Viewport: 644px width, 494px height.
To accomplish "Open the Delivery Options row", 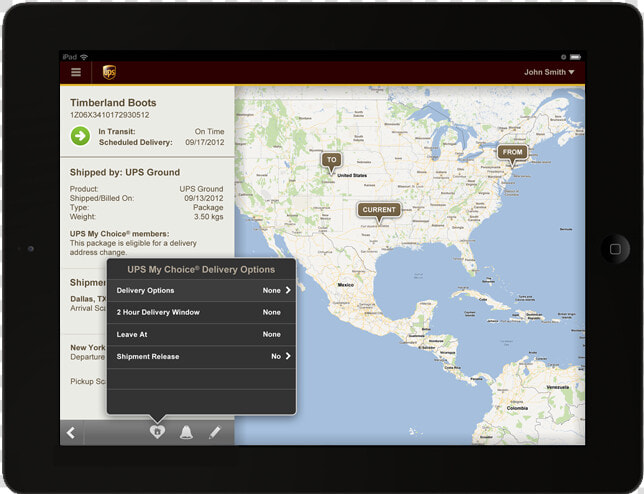I will coord(201,290).
